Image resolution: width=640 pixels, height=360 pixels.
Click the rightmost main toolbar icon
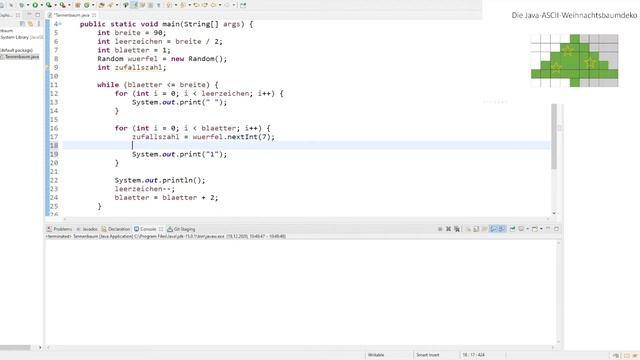pyautogui.click(x=242, y=5)
